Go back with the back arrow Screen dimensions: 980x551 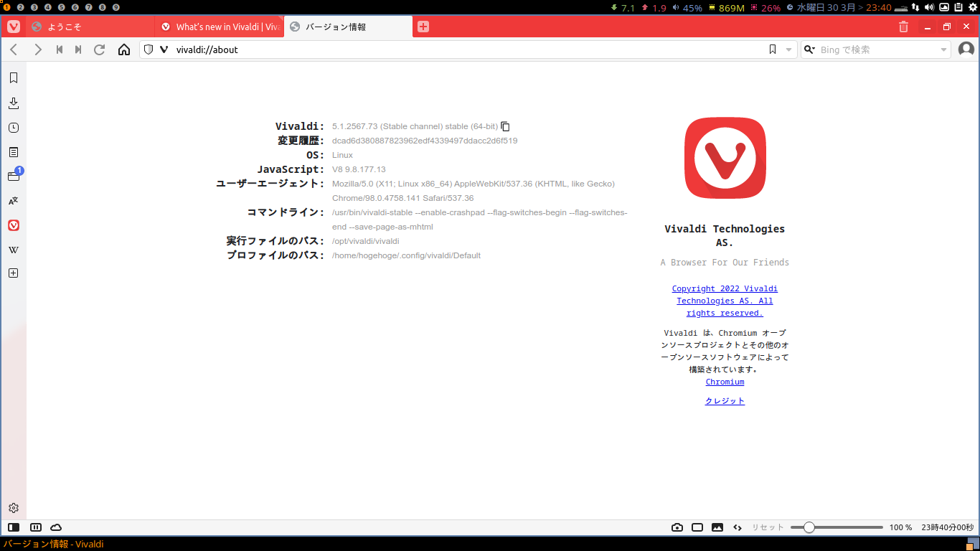pyautogui.click(x=14, y=50)
